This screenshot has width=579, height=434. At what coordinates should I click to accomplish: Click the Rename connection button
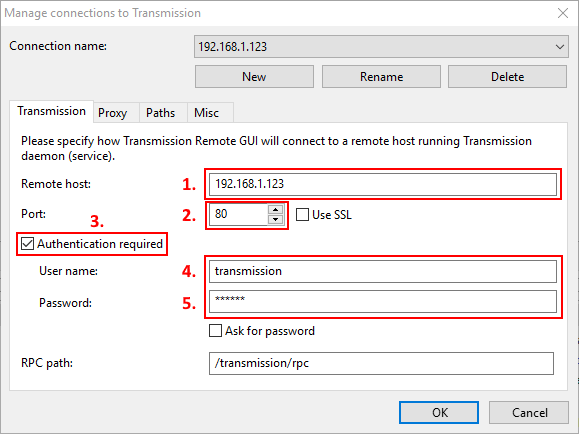pyautogui.click(x=381, y=77)
